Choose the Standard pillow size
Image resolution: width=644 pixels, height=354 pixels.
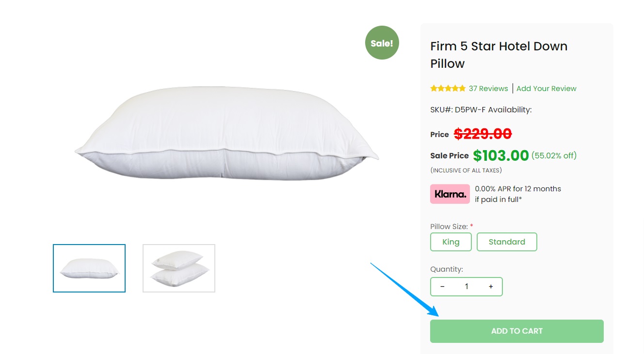(507, 242)
